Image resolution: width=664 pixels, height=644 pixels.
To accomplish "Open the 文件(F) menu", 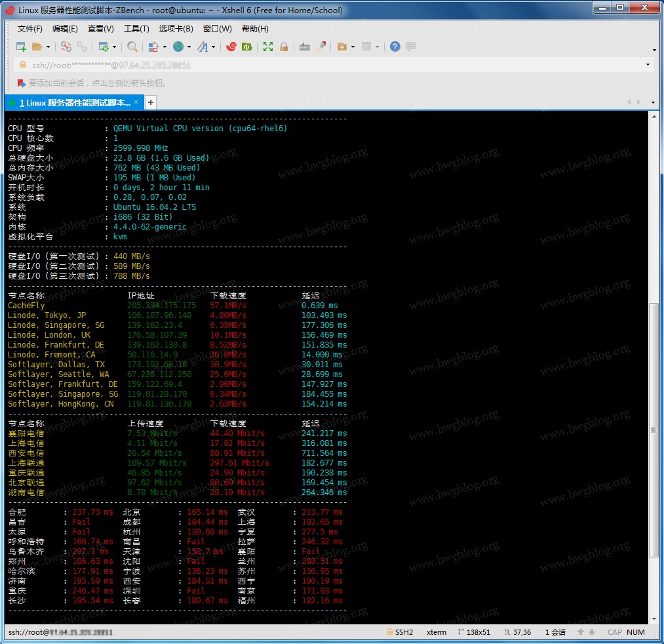I will [29, 29].
